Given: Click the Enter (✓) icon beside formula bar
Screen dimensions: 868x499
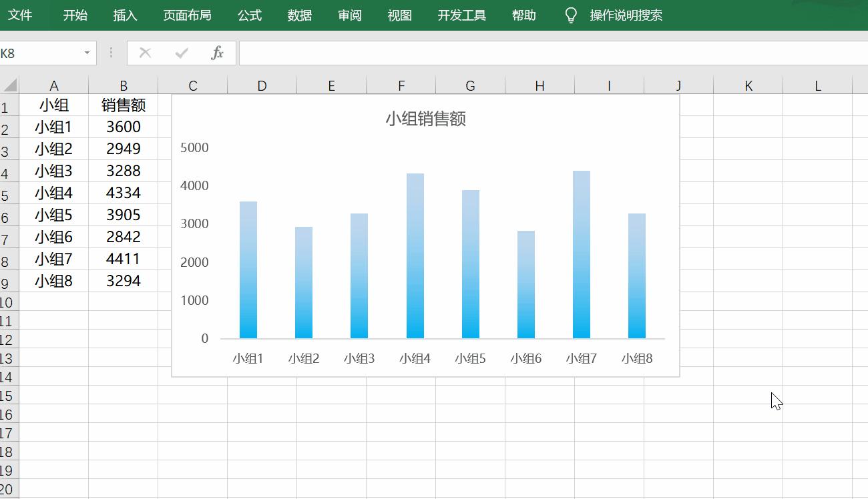Looking at the screenshot, I should tap(181, 53).
